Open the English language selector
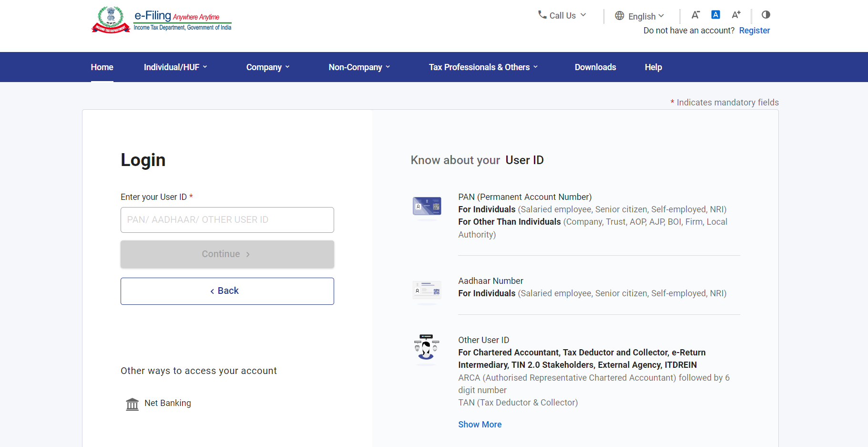 [x=641, y=16]
